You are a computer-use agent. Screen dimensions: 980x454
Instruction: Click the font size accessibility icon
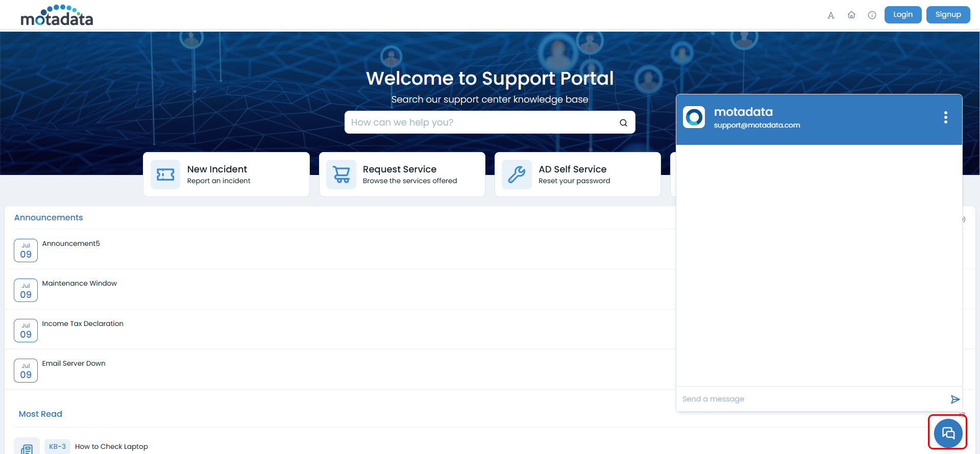(830, 15)
